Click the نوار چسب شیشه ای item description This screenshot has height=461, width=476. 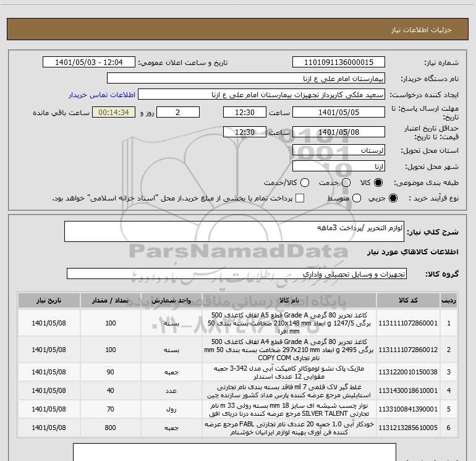pos(289,410)
